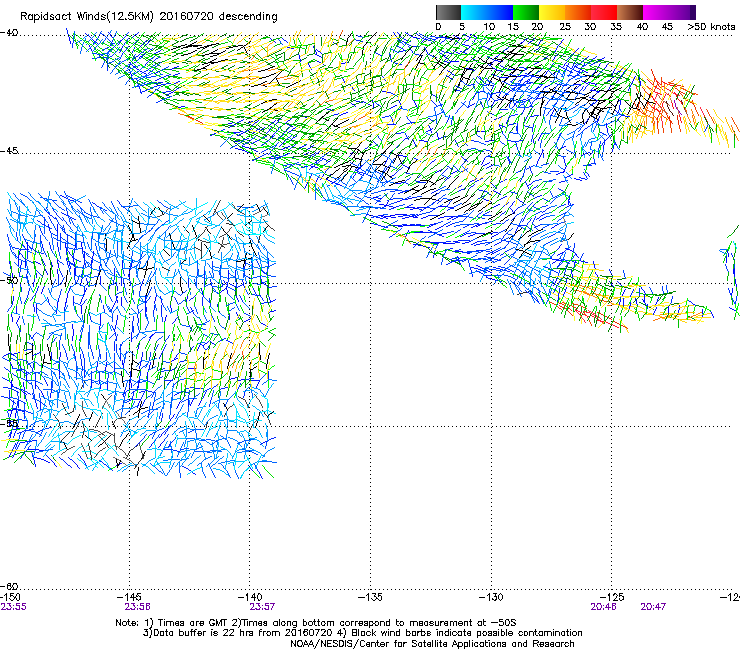Screen dimensions: 740x650
Task: Click the '20160720 descending' text in title
Action: (219, 16)
